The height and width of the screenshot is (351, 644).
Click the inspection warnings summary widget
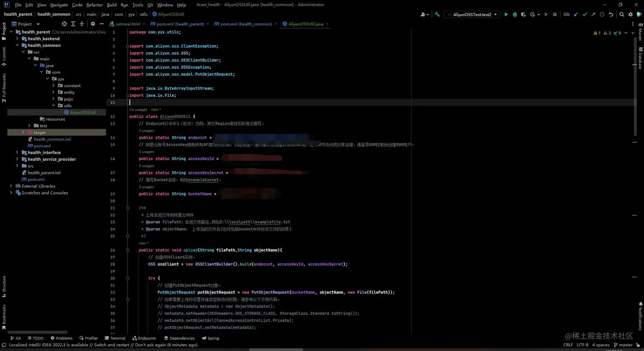[x=607, y=33]
